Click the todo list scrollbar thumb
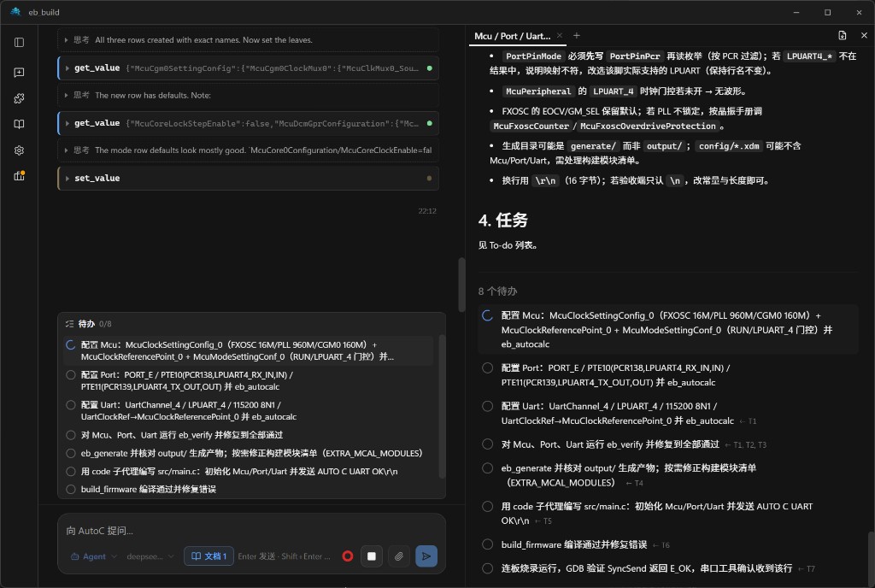This screenshot has height=588, width=875. click(x=443, y=406)
